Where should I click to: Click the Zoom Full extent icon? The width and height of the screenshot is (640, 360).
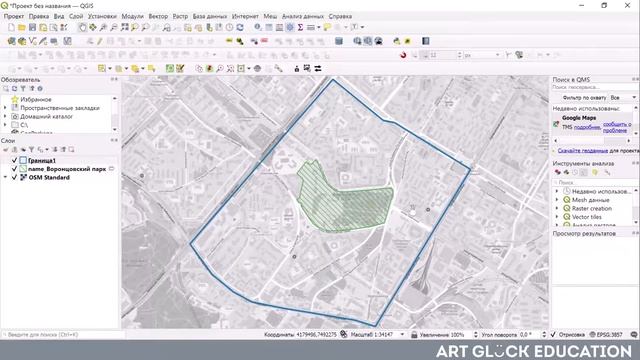point(124,27)
